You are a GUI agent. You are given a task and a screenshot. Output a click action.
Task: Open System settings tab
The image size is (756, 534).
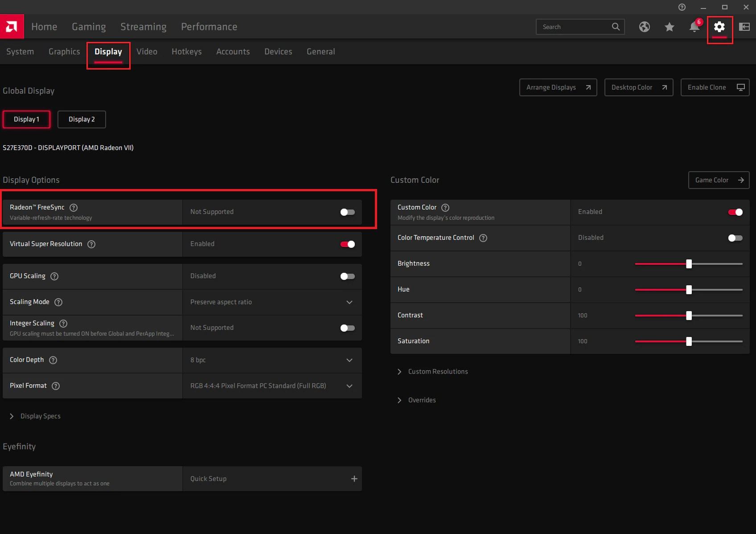click(x=20, y=52)
